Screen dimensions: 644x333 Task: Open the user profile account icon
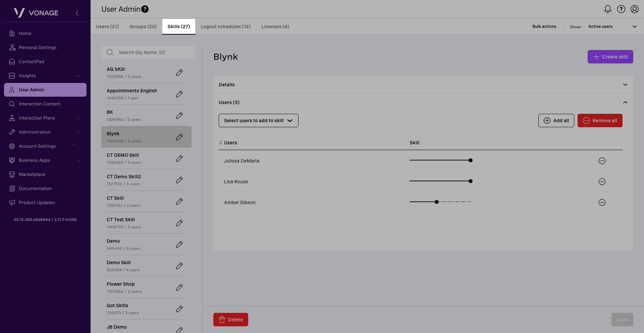pos(634,9)
